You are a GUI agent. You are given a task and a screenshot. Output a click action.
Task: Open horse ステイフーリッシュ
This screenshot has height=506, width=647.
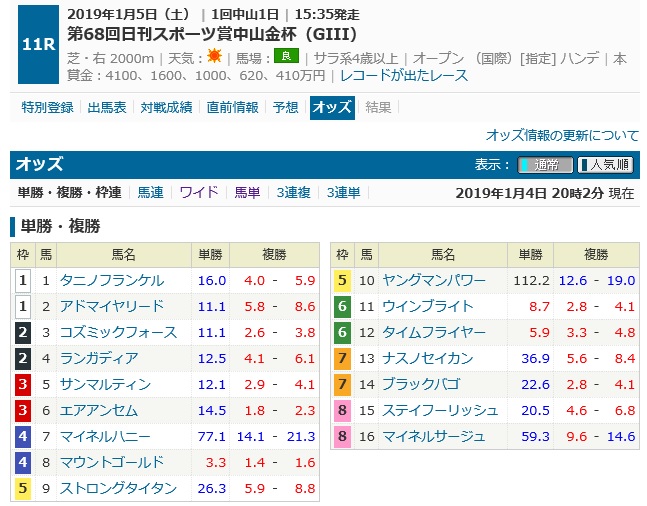point(440,411)
